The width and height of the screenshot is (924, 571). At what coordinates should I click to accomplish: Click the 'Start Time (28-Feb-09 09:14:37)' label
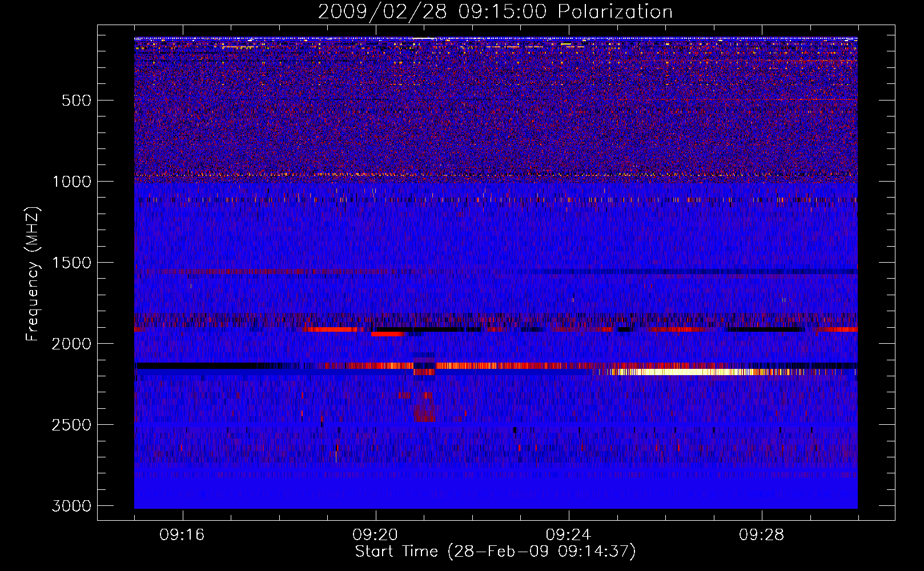pyautogui.click(x=495, y=552)
